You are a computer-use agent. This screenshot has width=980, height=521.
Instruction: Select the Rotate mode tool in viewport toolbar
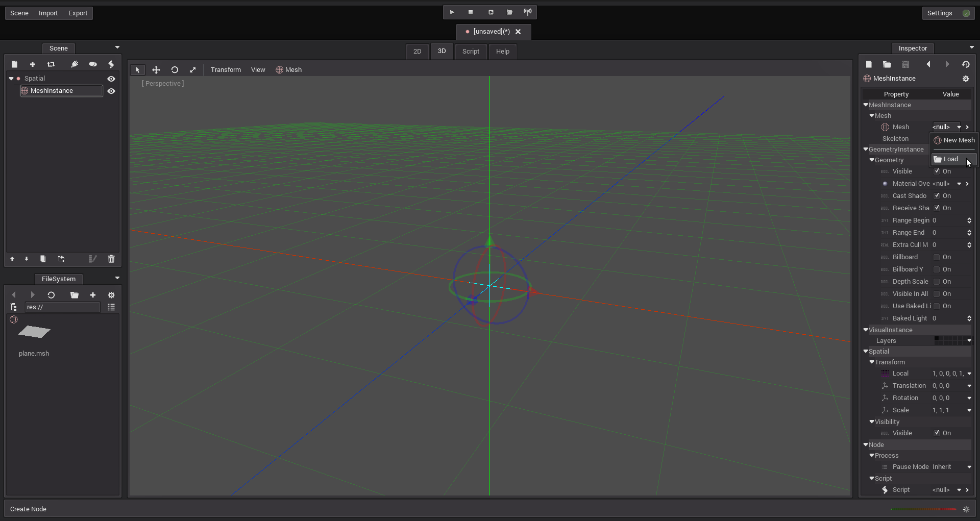click(x=175, y=70)
